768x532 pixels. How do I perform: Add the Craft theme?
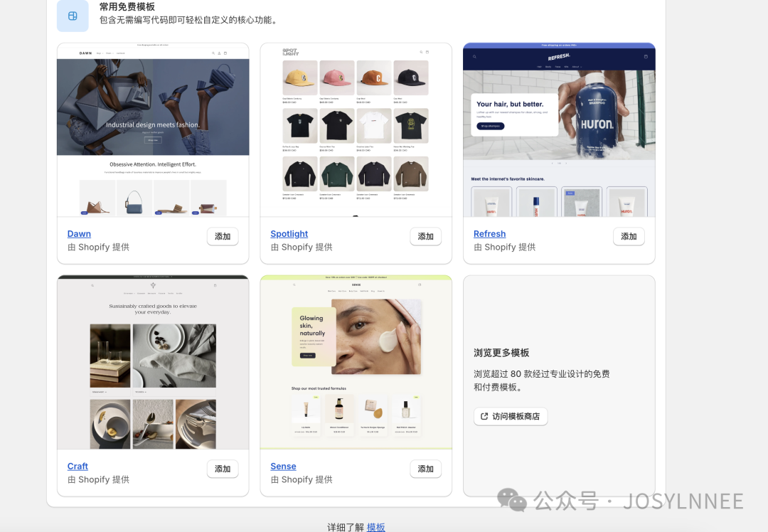(x=223, y=469)
